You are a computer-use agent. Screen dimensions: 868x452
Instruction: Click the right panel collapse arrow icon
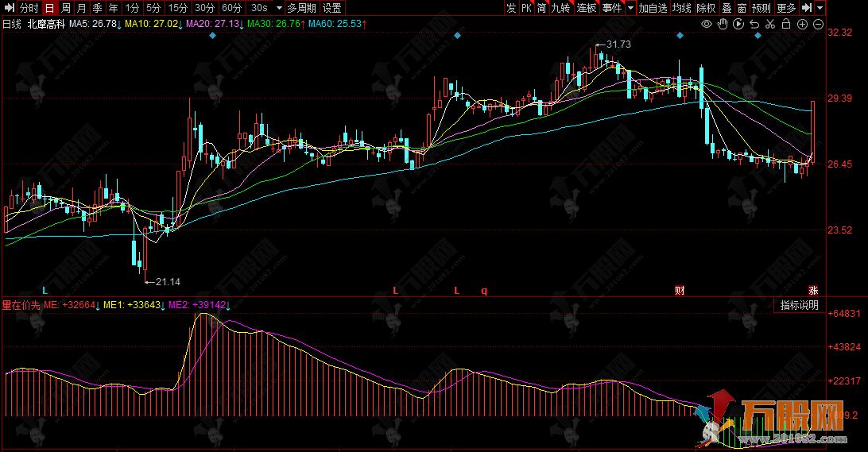pyautogui.click(x=806, y=8)
